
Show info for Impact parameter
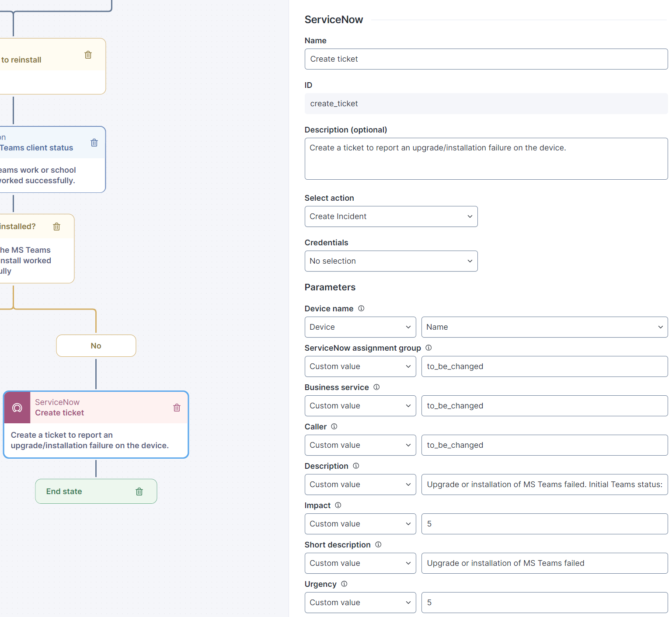point(338,505)
